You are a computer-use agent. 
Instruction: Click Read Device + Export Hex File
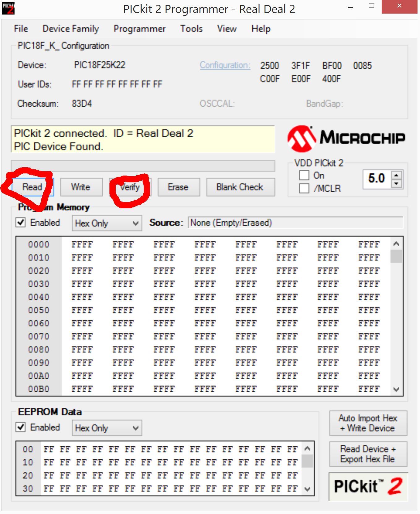point(368,454)
